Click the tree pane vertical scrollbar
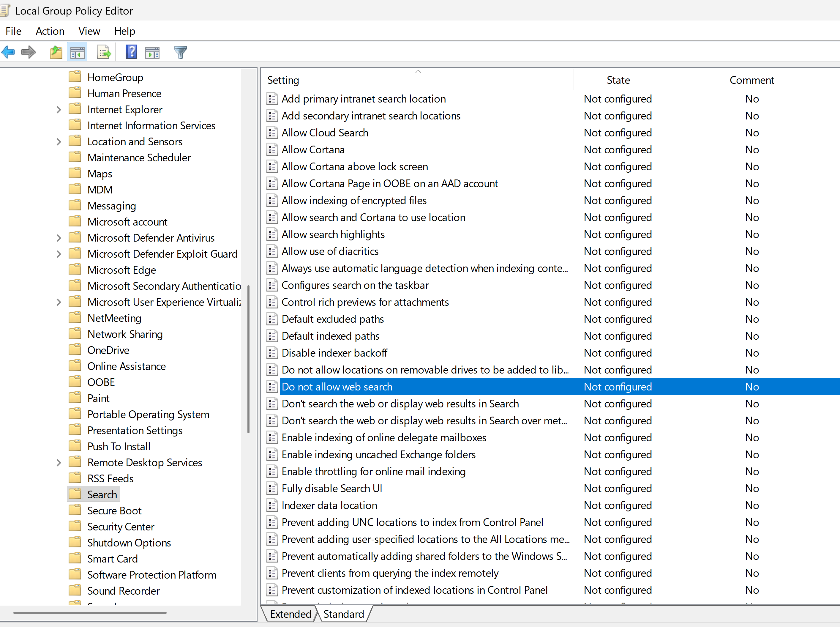This screenshot has width=840, height=627. click(x=249, y=359)
